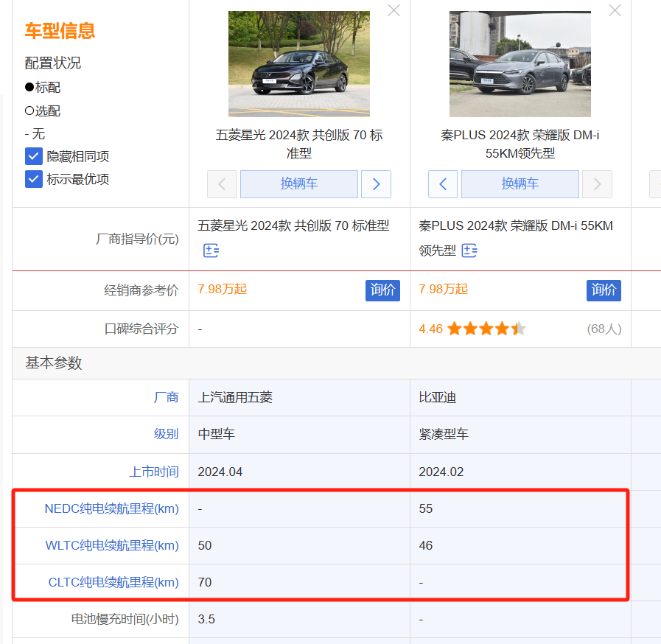
Task: Click the 基本参数 section header
Action: click(x=54, y=363)
